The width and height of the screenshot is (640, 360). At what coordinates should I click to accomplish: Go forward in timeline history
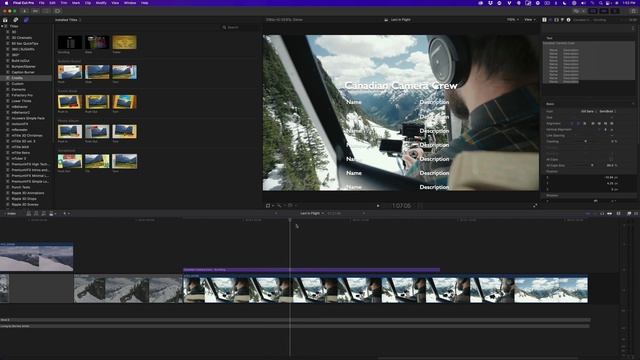click(x=364, y=213)
